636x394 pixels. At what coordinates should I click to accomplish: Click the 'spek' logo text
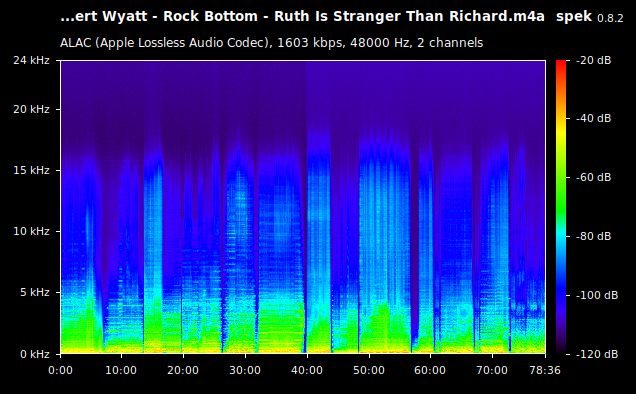click(574, 17)
